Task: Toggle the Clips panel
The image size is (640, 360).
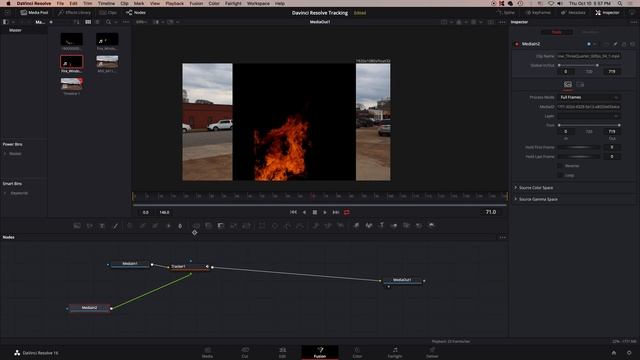Action: [x=108, y=13]
